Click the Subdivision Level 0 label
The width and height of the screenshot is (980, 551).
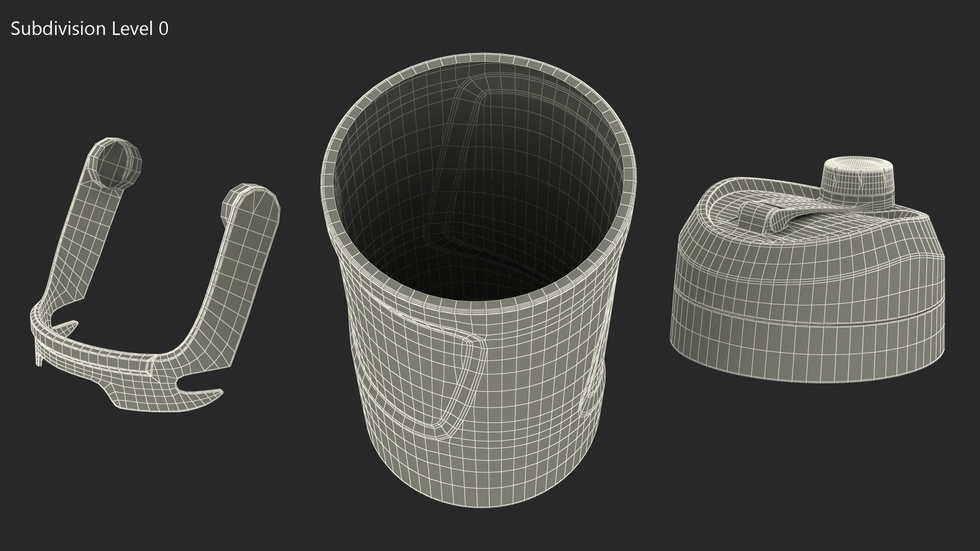pyautogui.click(x=89, y=29)
